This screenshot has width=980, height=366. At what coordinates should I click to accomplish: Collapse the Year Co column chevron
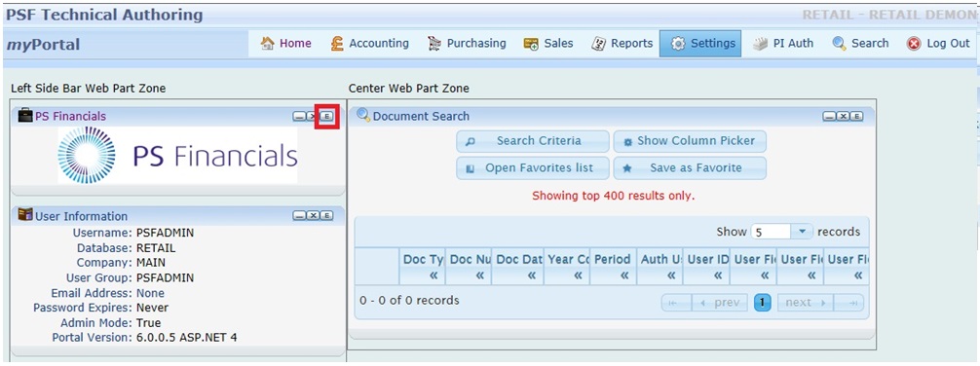[578, 274]
